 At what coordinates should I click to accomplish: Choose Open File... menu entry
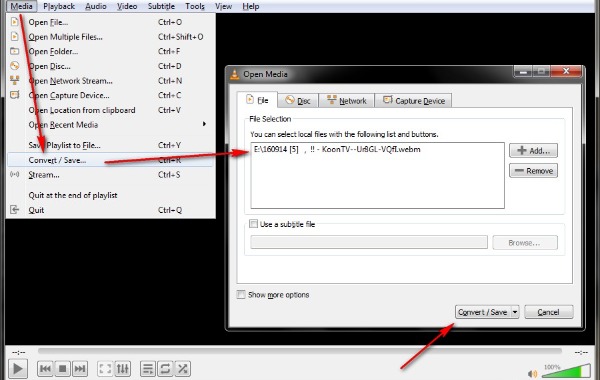pos(111,22)
